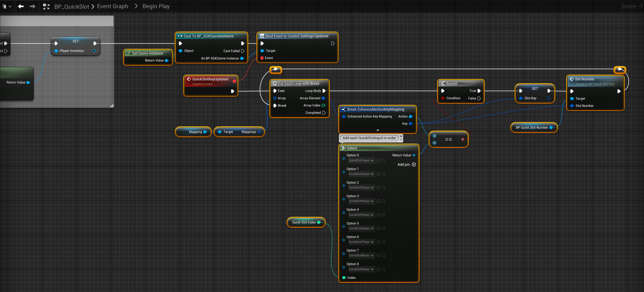Click For Each Loop Array grid pin
Screen dimensions: 644x292
pos(275,98)
